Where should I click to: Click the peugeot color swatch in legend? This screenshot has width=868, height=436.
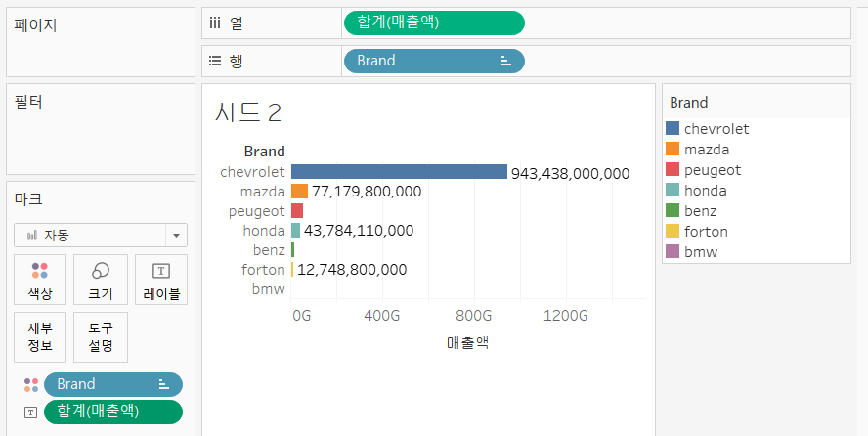click(673, 170)
